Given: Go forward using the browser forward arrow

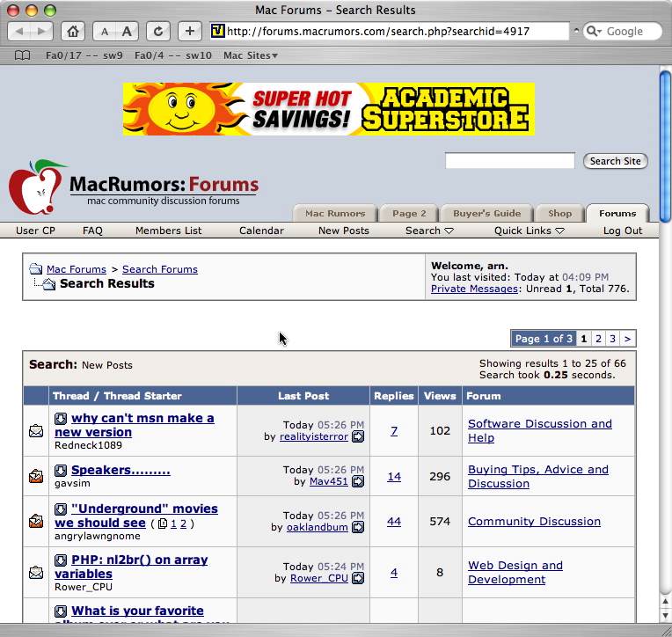Looking at the screenshot, I should click(x=41, y=32).
